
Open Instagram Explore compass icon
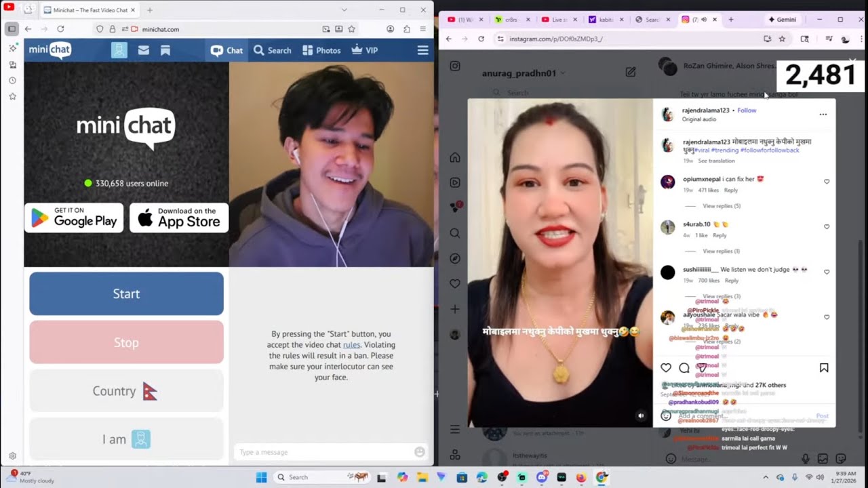pos(455,258)
